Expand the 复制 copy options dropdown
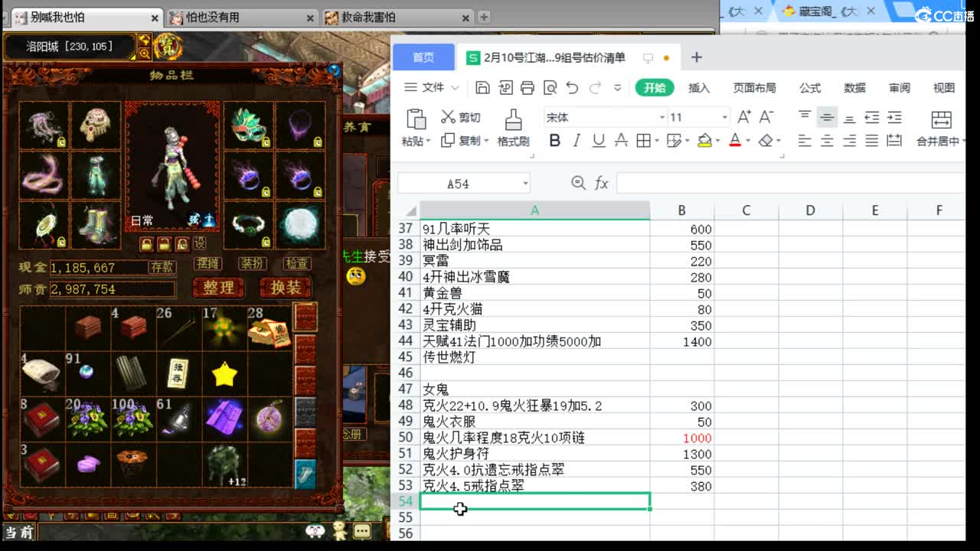 tap(485, 141)
